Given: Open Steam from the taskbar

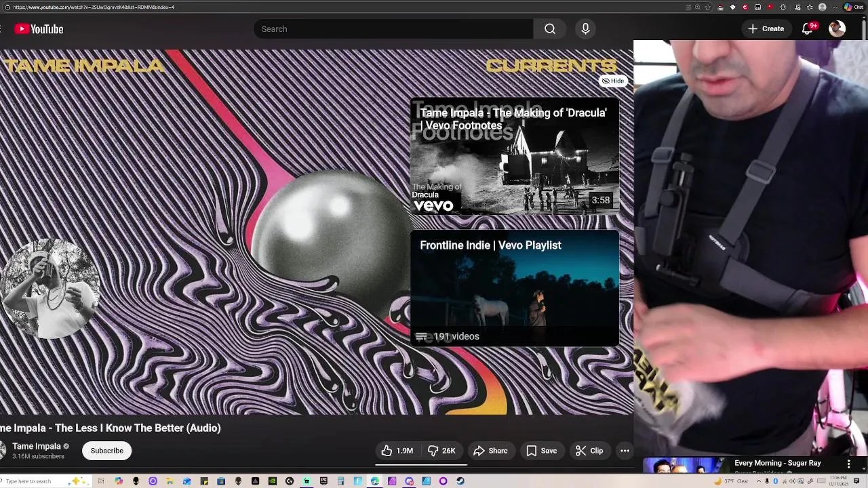Looking at the screenshot, I should pos(460,481).
